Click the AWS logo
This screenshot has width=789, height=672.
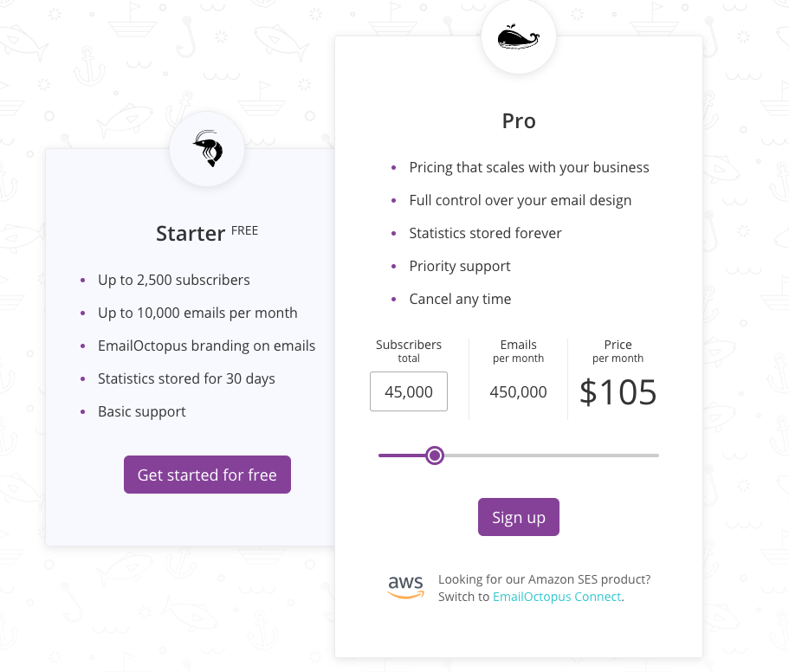405,587
